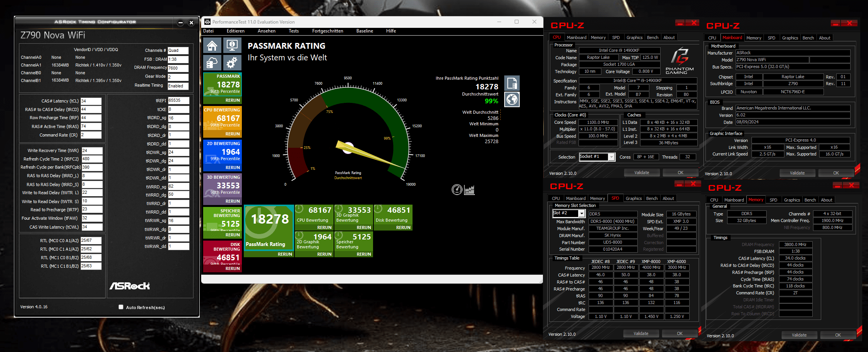Switch to Bench tab in CPU-Z CPU window

coord(652,38)
